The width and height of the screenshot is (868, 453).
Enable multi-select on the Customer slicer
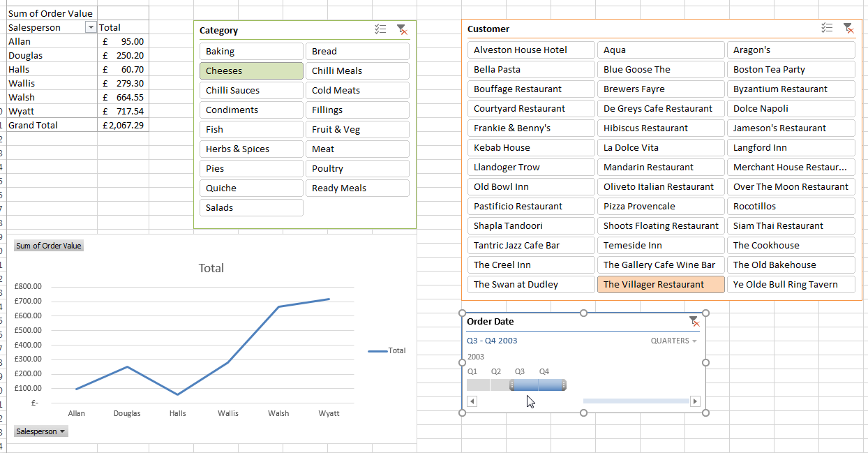827,28
